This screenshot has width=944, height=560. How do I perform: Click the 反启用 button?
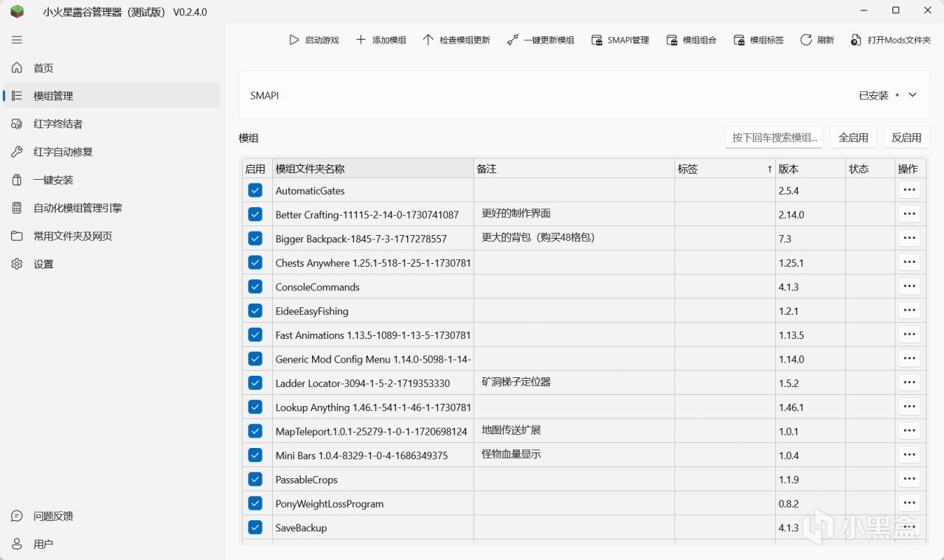906,138
